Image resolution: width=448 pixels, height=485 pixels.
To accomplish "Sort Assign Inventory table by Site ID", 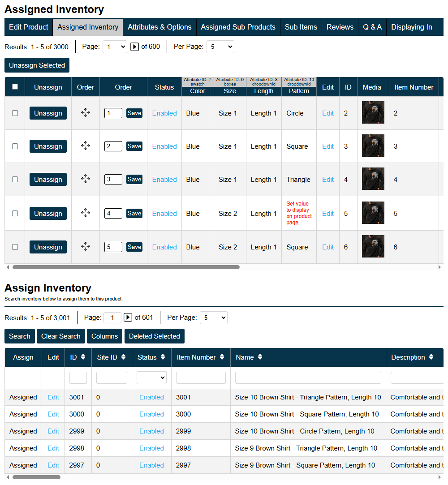I will click(x=124, y=357).
